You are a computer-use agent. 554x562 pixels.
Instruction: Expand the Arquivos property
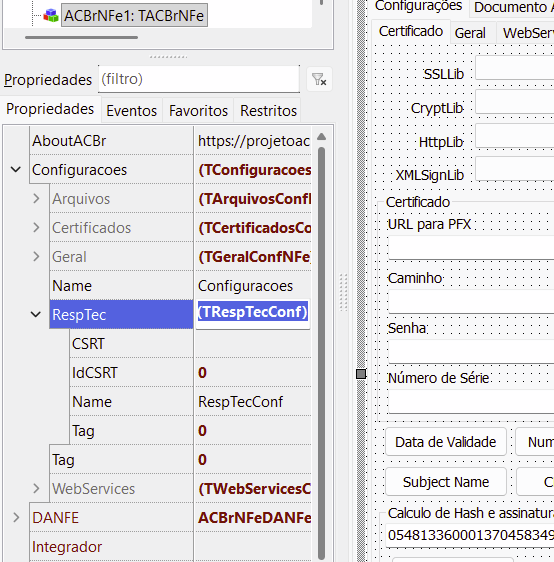tap(36, 199)
